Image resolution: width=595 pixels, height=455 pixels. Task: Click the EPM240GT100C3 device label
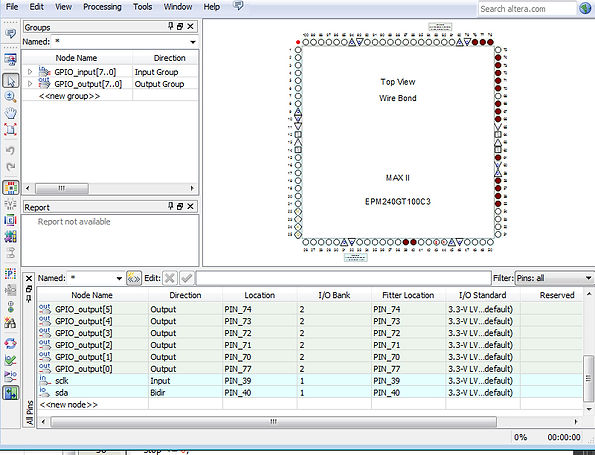(x=398, y=202)
